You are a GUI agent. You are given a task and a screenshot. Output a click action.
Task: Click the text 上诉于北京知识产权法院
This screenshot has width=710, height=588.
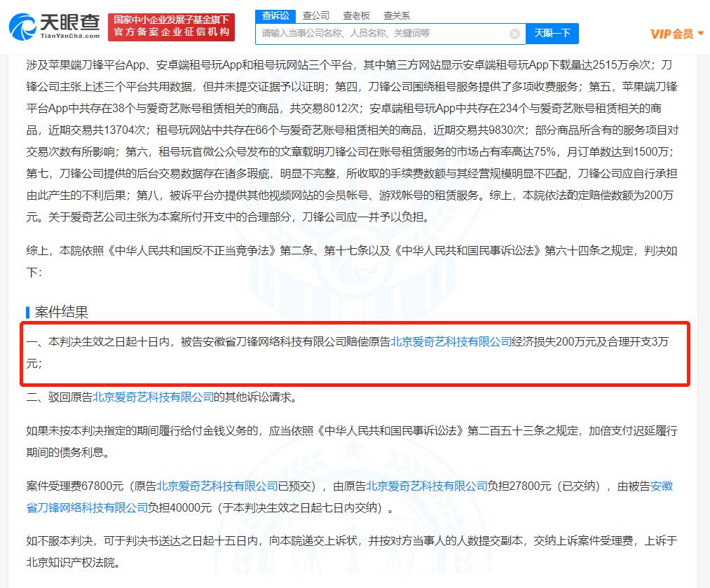click(352, 552)
